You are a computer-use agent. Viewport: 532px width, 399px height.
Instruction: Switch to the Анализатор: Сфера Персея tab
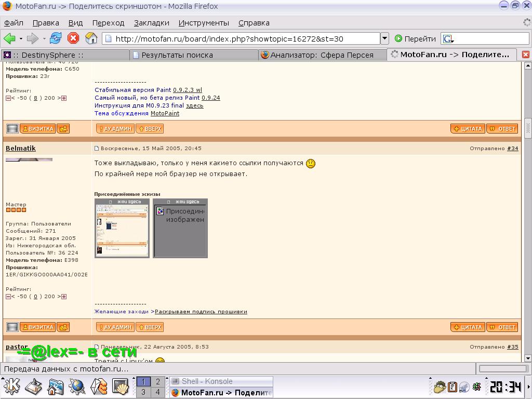pyautogui.click(x=322, y=55)
